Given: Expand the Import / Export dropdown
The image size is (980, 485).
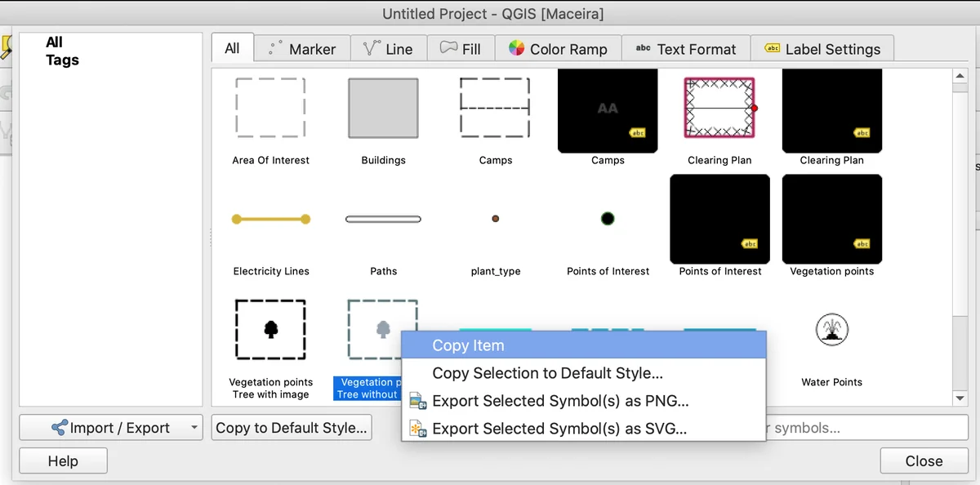Looking at the screenshot, I should [x=194, y=428].
